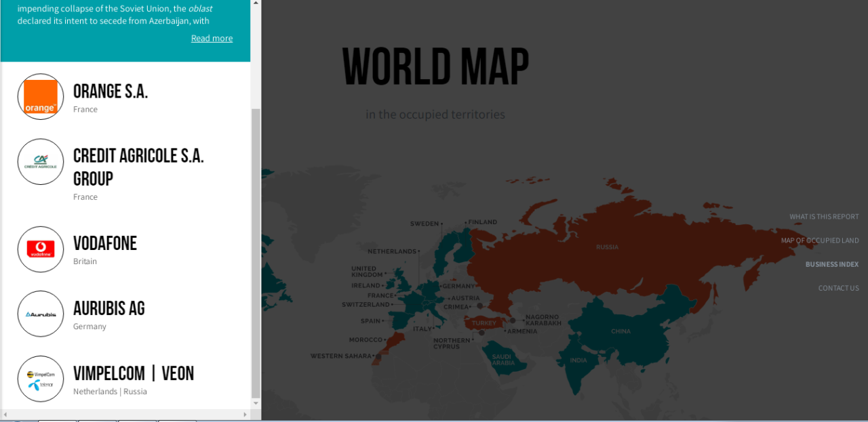Click the Orange logo thumbnail
Viewport: 868px width, 422px height.
click(41, 97)
